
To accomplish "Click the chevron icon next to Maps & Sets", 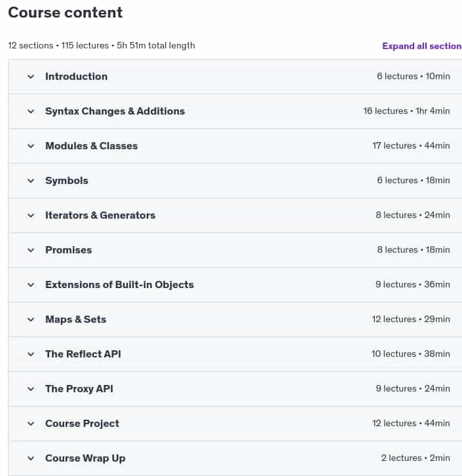I will tap(31, 320).
